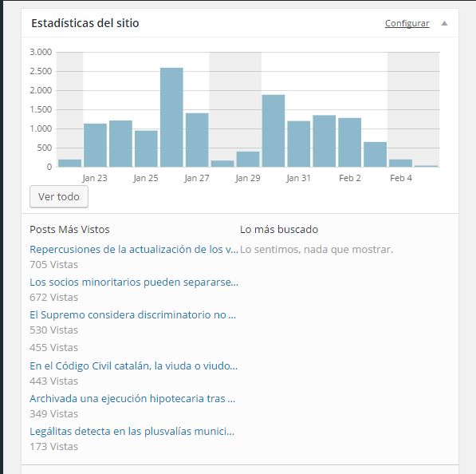Image resolution: width=476 pixels, height=474 pixels.
Task: Open post 'En el Código Civil catalán, la viuda o viudo...'
Action: [134, 366]
